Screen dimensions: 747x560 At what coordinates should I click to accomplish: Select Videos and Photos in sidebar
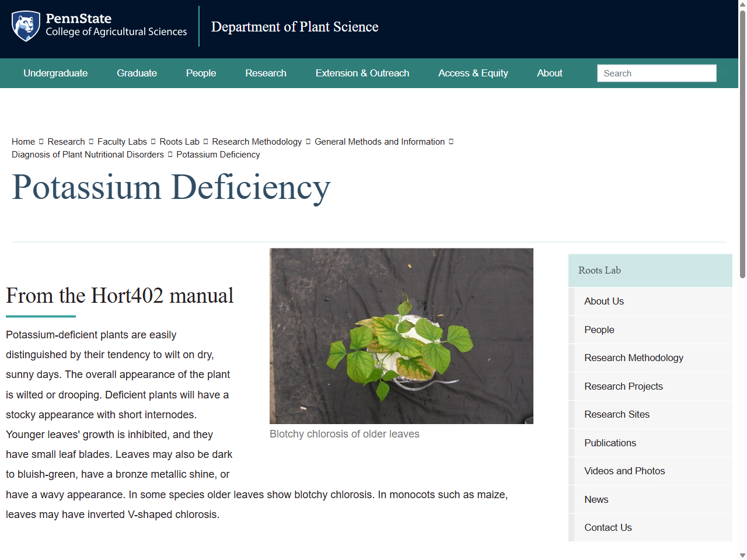click(624, 471)
